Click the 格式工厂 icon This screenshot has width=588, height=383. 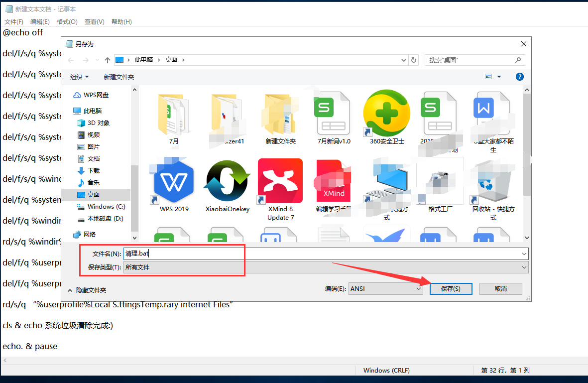point(440,181)
